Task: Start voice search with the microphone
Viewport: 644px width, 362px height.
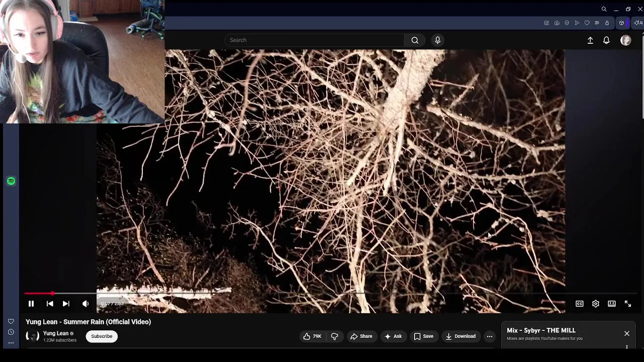Action: click(438, 40)
